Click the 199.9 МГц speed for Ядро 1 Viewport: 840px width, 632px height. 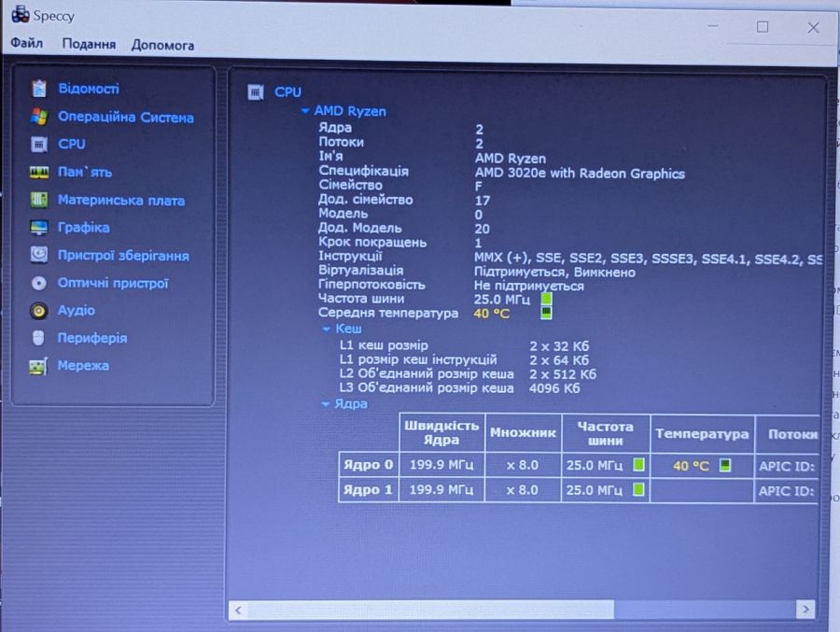(441, 489)
